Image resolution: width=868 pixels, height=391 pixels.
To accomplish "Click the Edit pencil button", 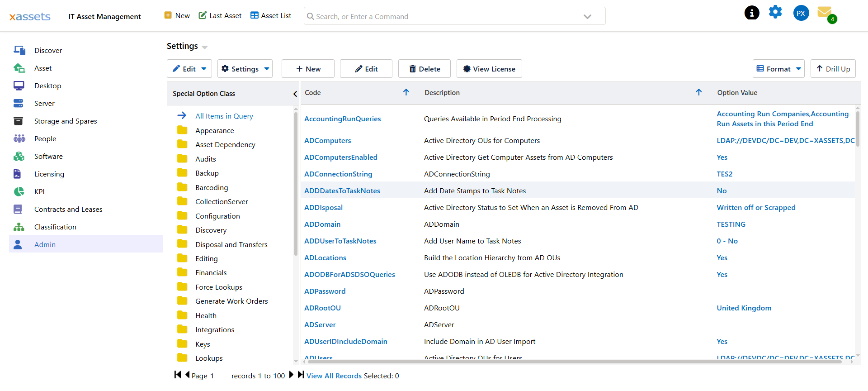I will coord(366,69).
